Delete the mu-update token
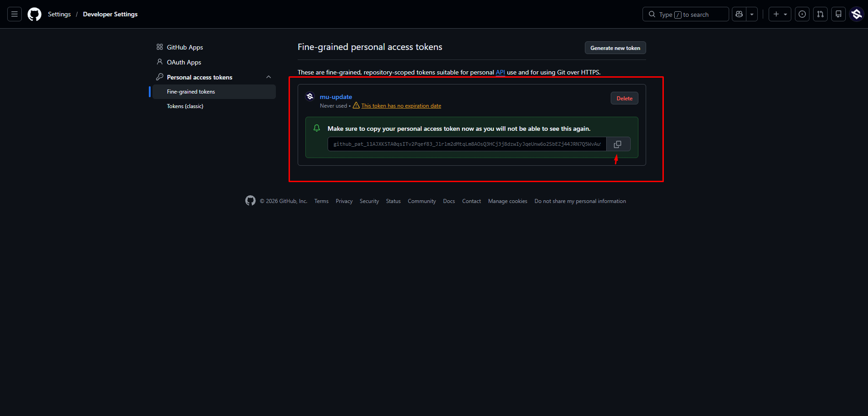Screen dimensions: 868x416 tap(624, 98)
